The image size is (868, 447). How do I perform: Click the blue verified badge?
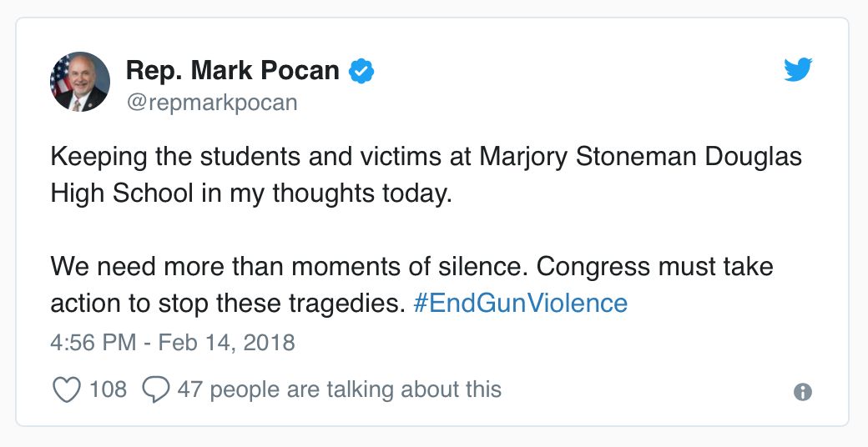[361, 72]
